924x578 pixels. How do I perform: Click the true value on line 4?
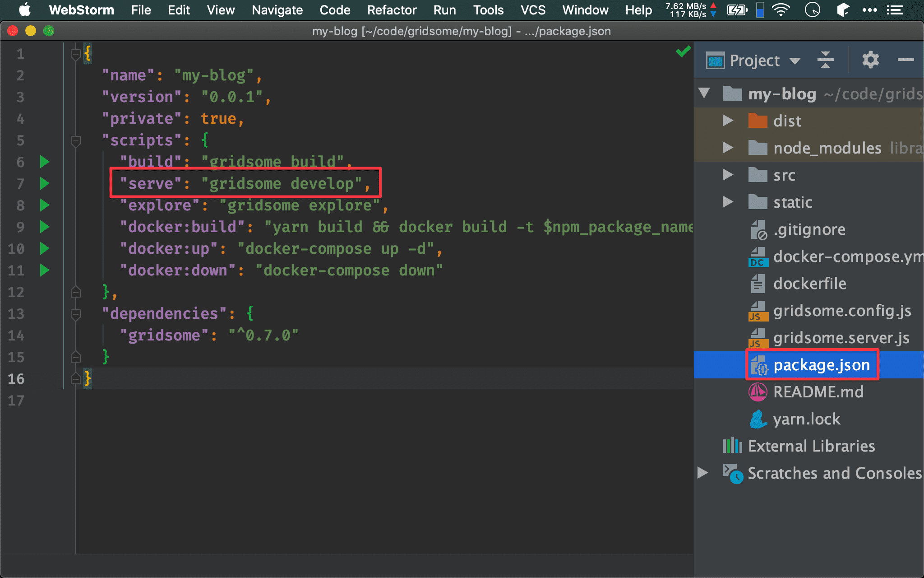(218, 118)
